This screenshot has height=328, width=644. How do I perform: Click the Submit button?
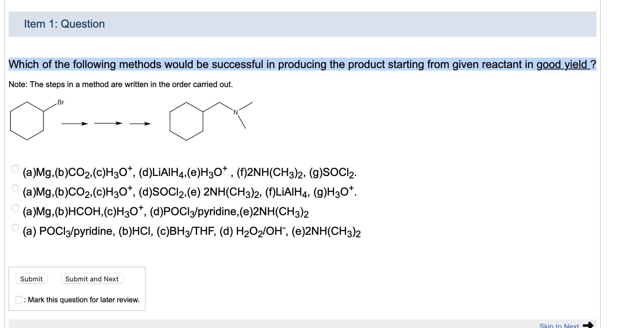coord(31,279)
